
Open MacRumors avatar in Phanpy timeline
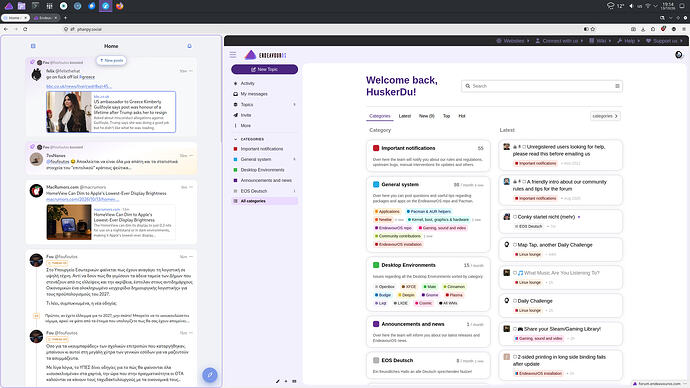click(x=36, y=191)
